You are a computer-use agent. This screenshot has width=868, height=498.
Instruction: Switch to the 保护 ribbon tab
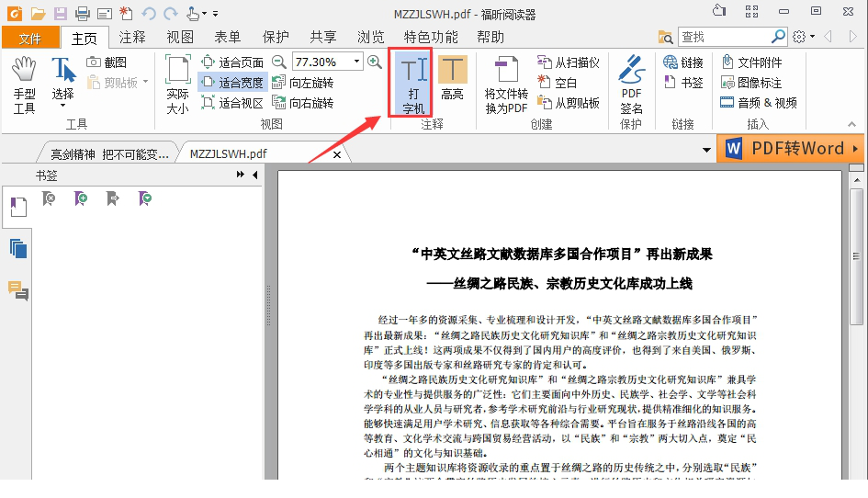click(276, 37)
